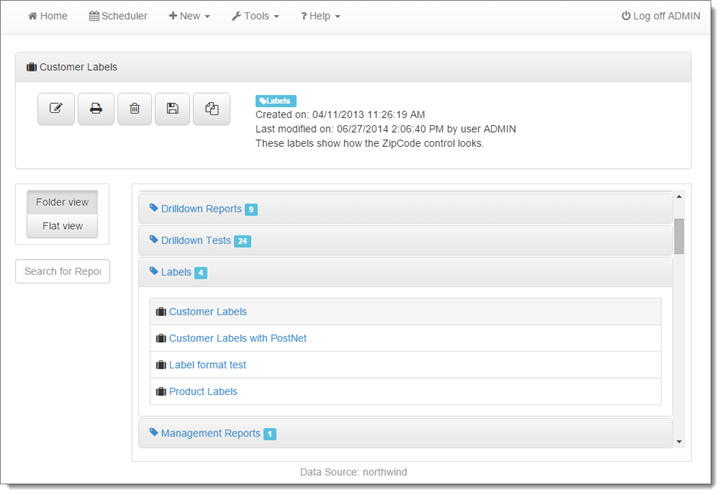
Task: Click the copy report icon
Action: coord(211,109)
